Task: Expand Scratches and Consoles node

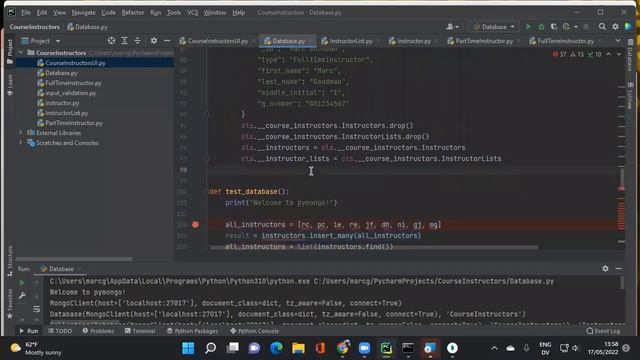Action: click(21, 143)
